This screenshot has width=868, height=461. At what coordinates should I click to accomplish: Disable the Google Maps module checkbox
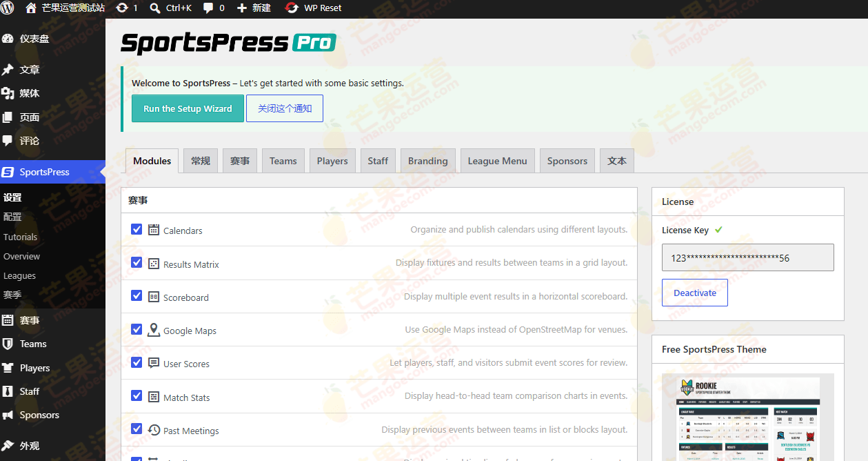coord(137,329)
